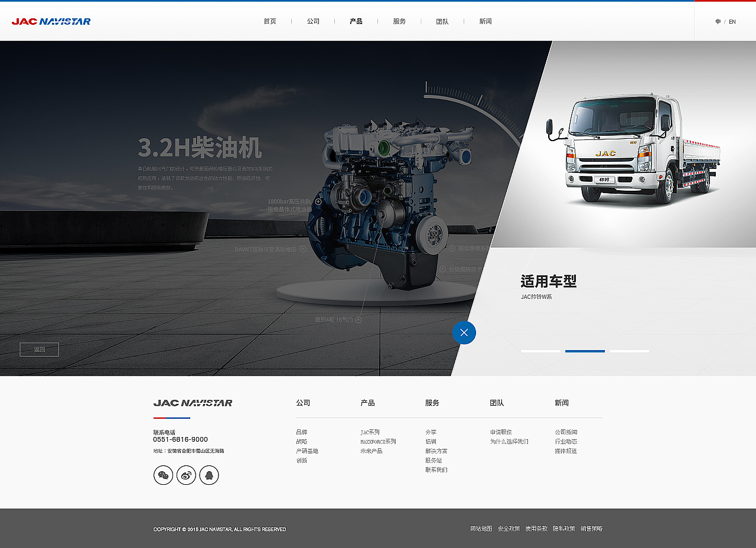Select the third slide indicator bar
756x548 pixels.
(630, 351)
